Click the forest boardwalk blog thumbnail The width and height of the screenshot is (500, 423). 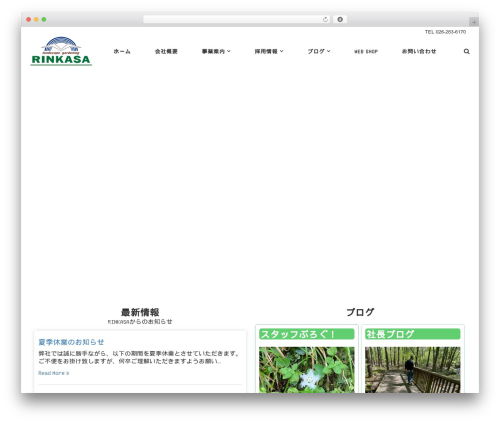413,370
